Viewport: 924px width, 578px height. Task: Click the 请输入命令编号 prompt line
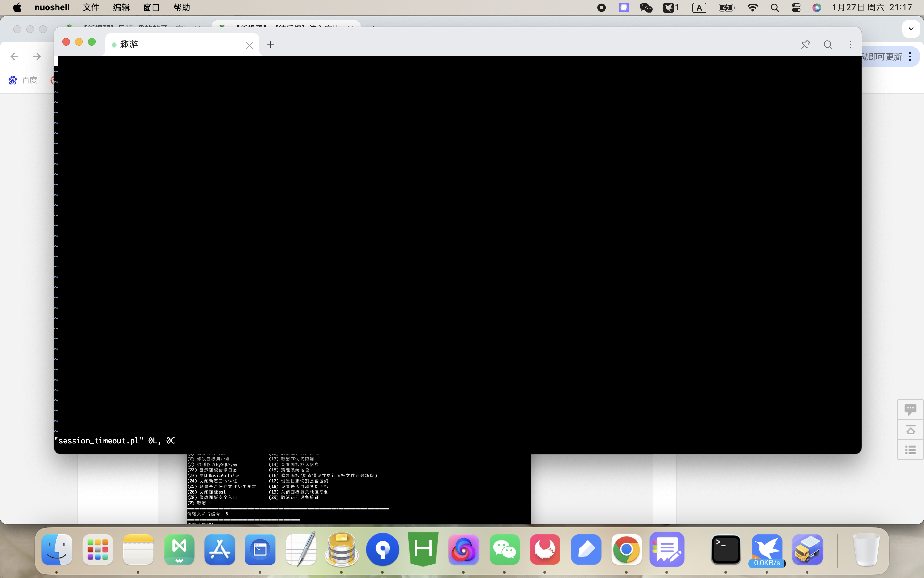208,514
